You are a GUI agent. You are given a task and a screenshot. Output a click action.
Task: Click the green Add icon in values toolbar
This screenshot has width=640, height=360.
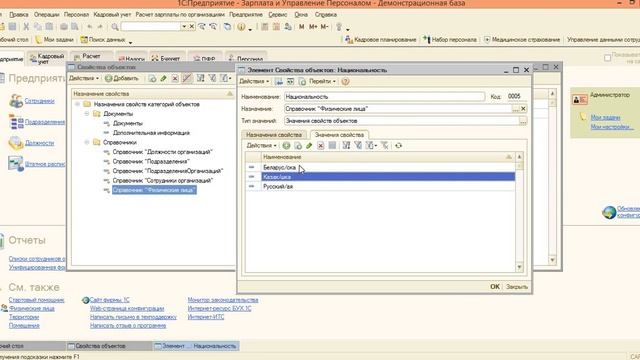coord(286,146)
